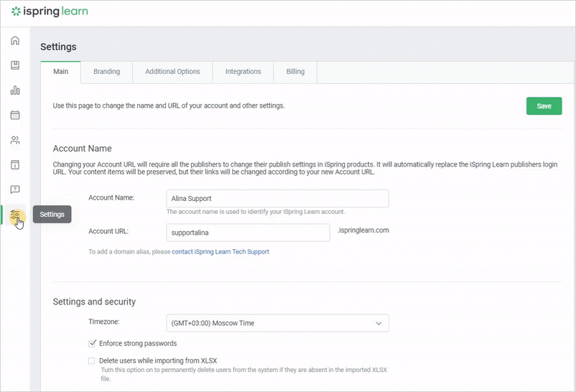The height and width of the screenshot is (392, 576).
Task: Switch to the Additional Options tab
Action: tap(172, 72)
